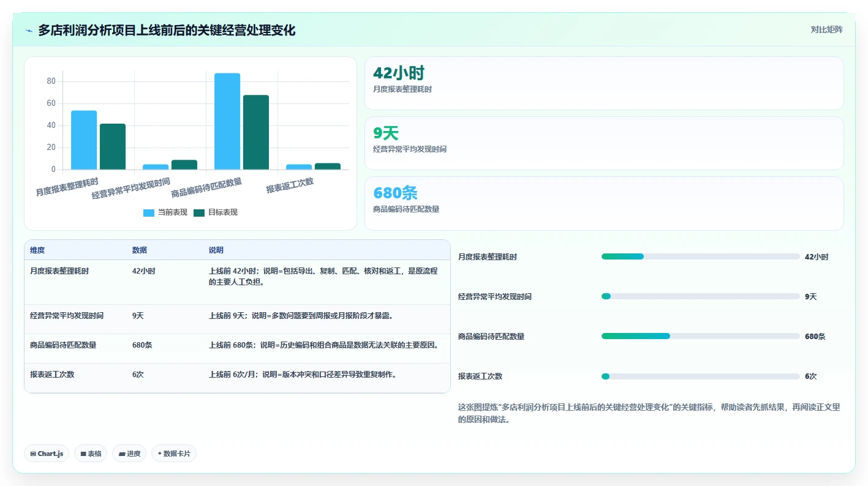The height and width of the screenshot is (486, 868).
Task: Open the 9天 KPI card
Action: pos(604,143)
